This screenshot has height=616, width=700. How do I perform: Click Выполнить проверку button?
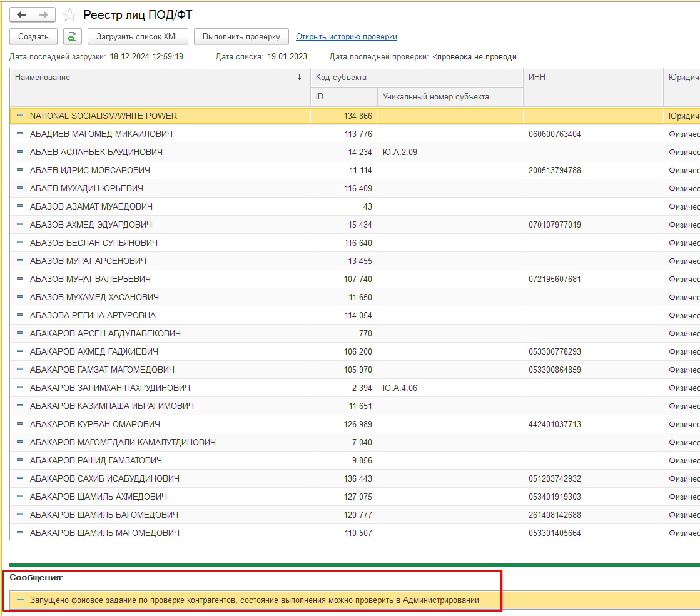click(x=241, y=37)
